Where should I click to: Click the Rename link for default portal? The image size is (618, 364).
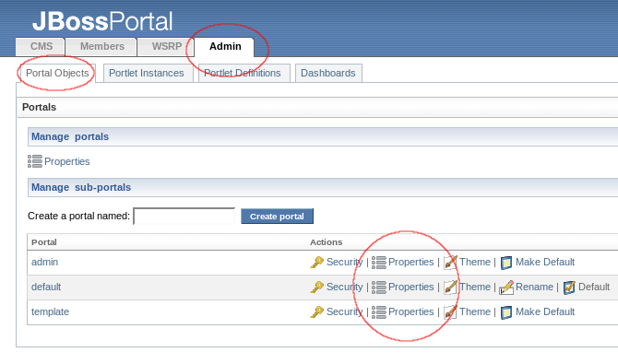pos(534,288)
